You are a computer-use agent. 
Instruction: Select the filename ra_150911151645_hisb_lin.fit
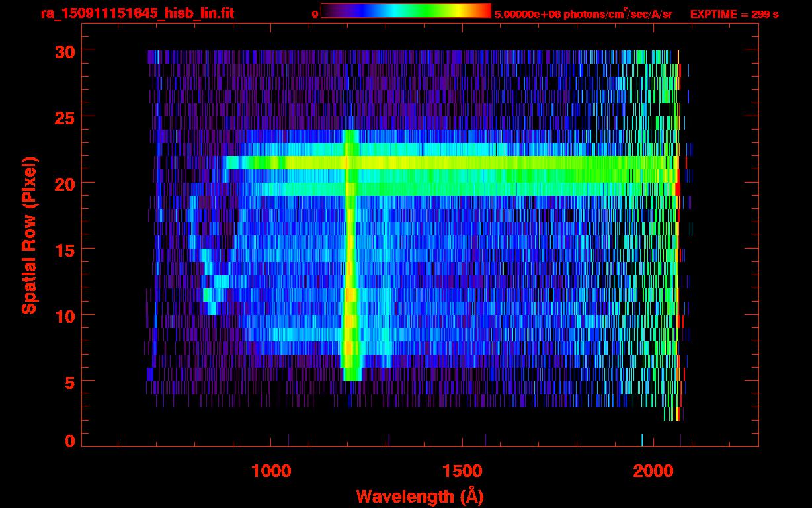137,13
